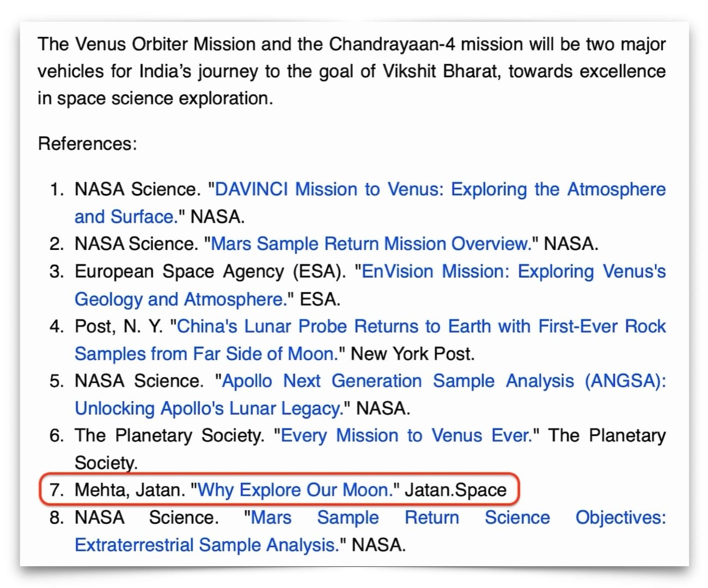708x588 pixels.
Task: Click the Venus Orbiter Mission paragraph
Action: point(352,71)
